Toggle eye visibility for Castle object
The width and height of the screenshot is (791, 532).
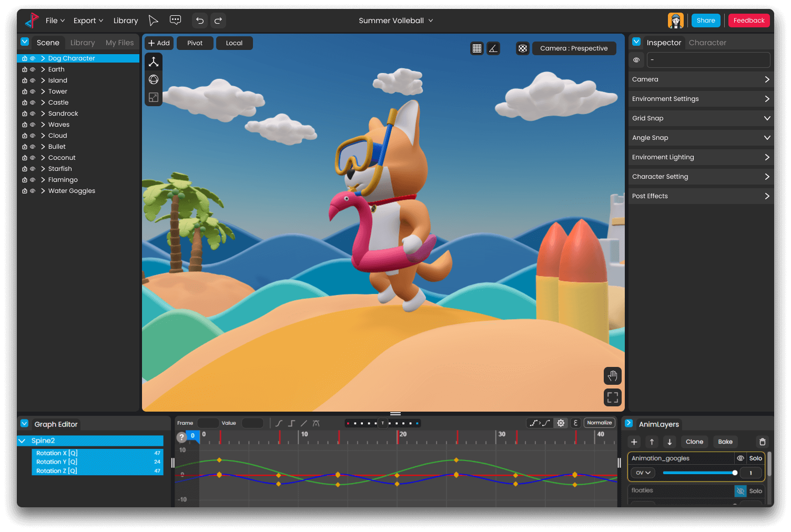(33, 103)
